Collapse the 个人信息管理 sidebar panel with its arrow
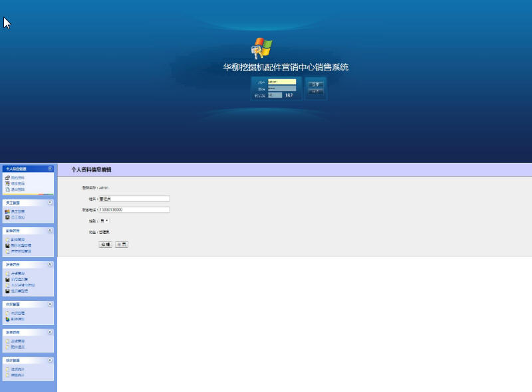Viewport: 532px width, 392px height. pos(50,169)
